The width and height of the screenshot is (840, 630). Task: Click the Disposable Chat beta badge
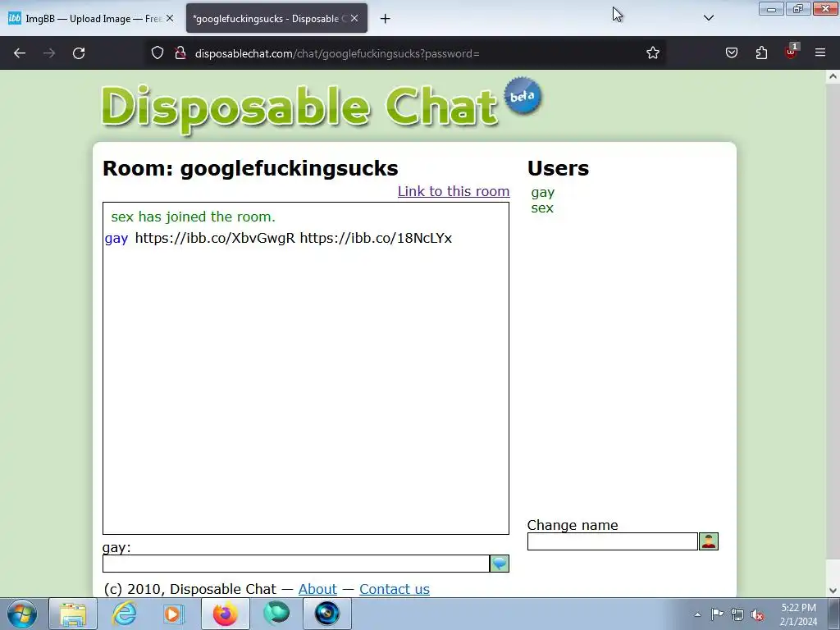point(523,96)
